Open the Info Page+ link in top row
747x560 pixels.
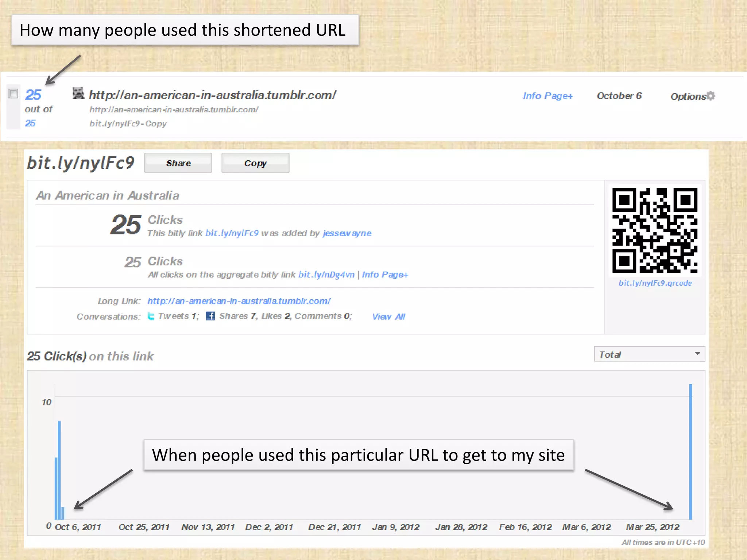click(547, 96)
